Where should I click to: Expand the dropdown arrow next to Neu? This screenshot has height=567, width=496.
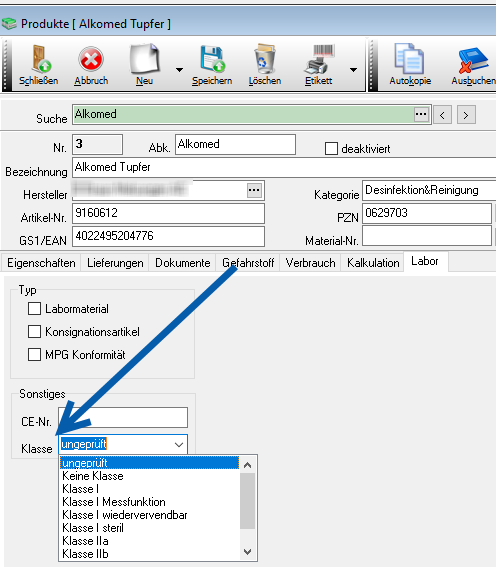coord(179,69)
